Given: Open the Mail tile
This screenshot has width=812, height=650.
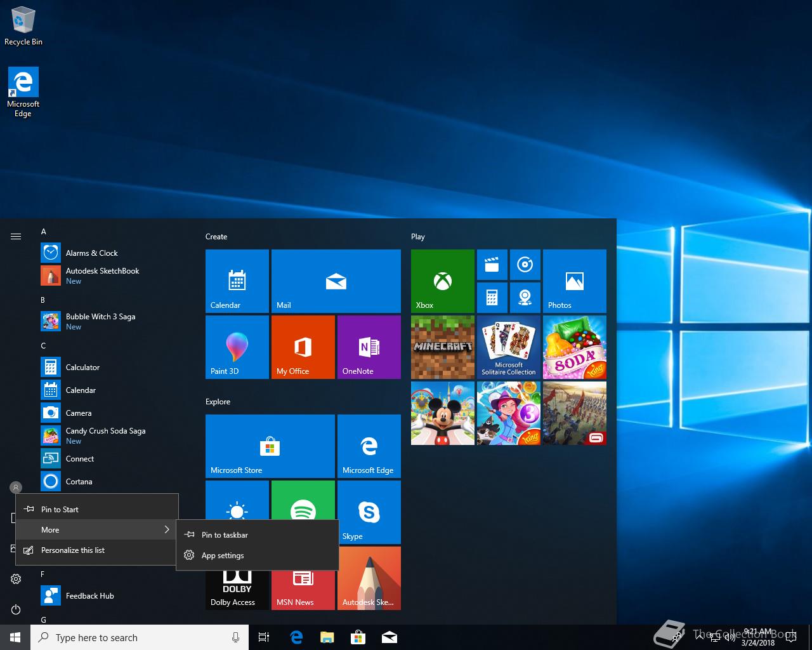Looking at the screenshot, I should click(336, 281).
